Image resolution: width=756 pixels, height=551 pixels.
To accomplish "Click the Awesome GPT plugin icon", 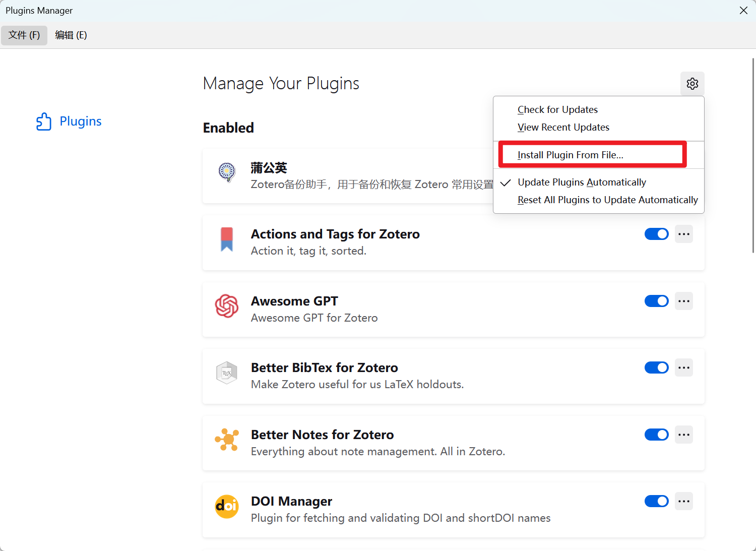I will click(227, 306).
